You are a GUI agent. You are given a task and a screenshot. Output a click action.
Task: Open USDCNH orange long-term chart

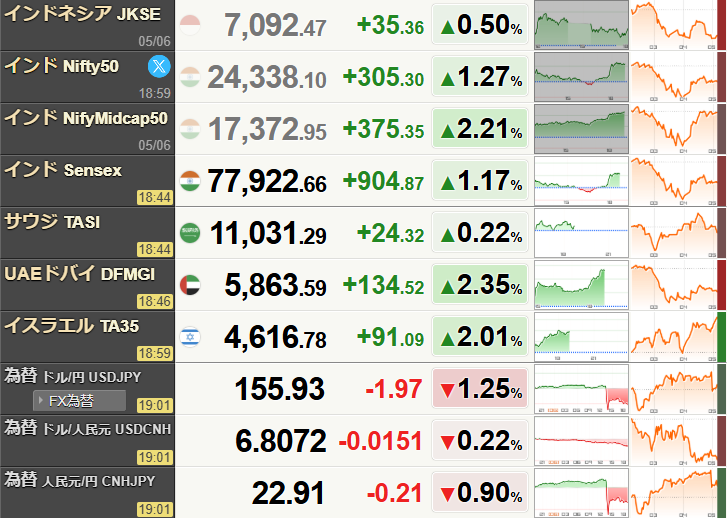[674, 441]
